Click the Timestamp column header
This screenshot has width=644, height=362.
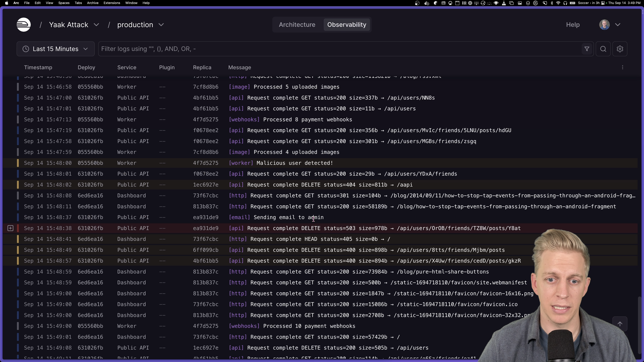(x=38, y=67)
